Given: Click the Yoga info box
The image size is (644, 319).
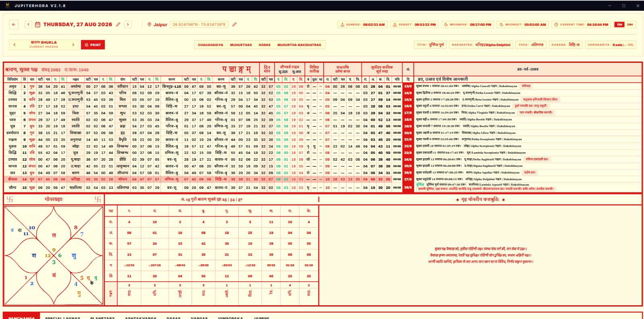Looking at the screenshot, I should tap(531, 45).
